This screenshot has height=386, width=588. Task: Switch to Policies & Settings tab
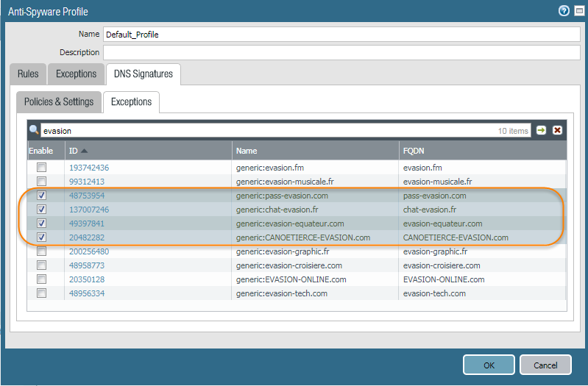click(x=59, y=102)
